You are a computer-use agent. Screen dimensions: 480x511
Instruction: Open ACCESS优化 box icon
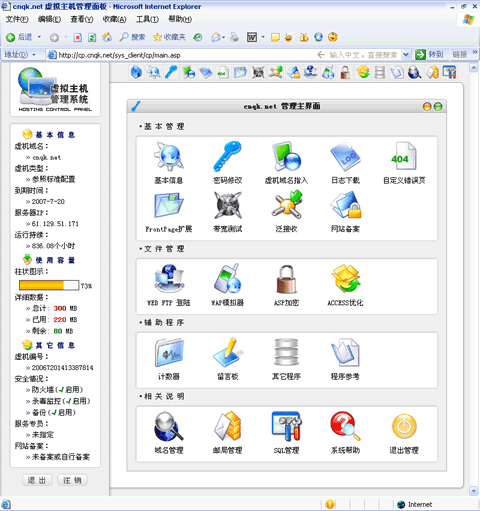[x=345, y=279]
